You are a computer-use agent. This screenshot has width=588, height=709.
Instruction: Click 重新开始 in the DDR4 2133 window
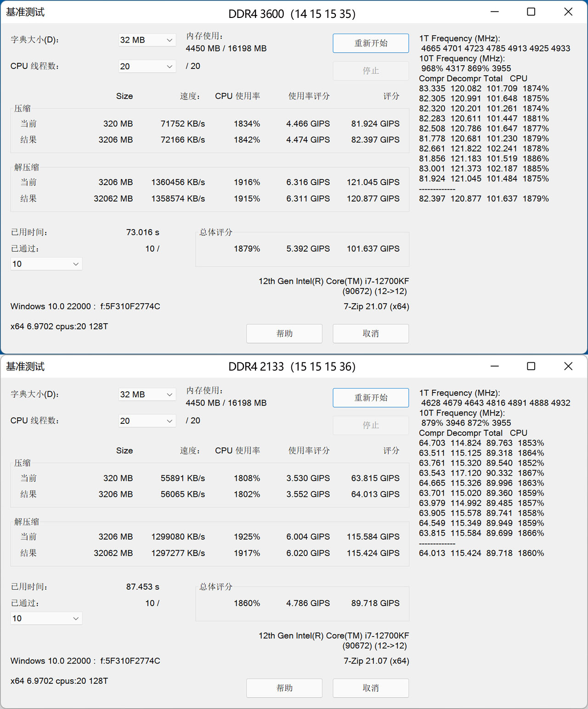[370, 398]
